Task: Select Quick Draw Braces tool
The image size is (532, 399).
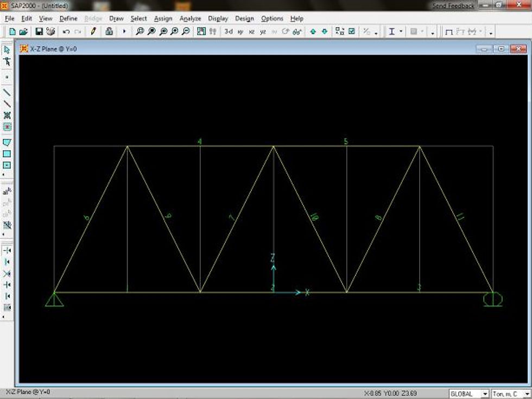Action: [7, 115]
